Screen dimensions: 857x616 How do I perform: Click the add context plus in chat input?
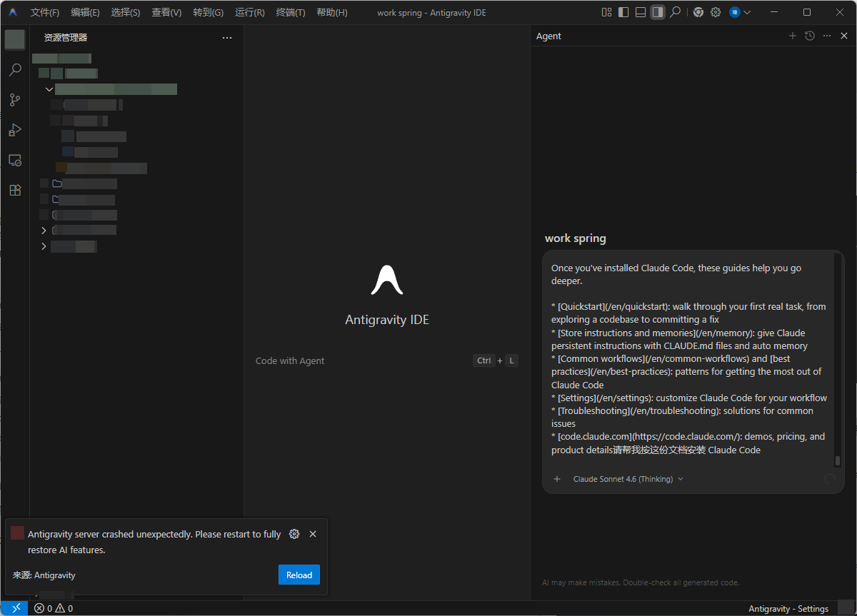557,479
